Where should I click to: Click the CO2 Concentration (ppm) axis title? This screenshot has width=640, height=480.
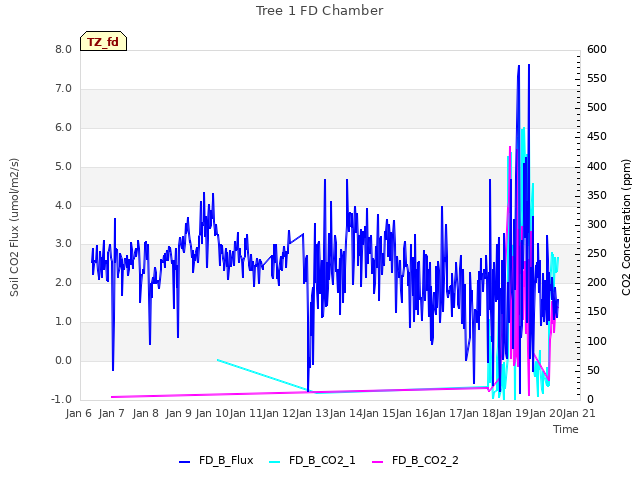coord(626,227)
